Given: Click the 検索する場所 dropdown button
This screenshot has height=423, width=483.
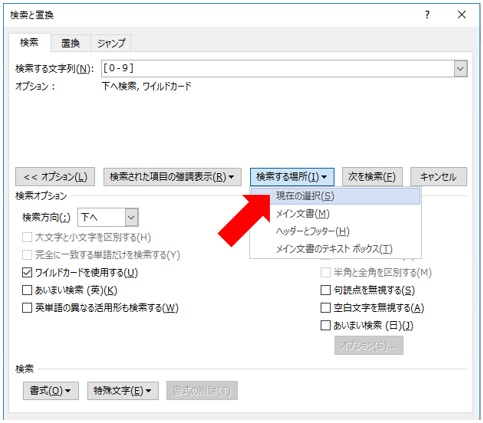Looking at the screenshot, I should click(x=292, y=177).
